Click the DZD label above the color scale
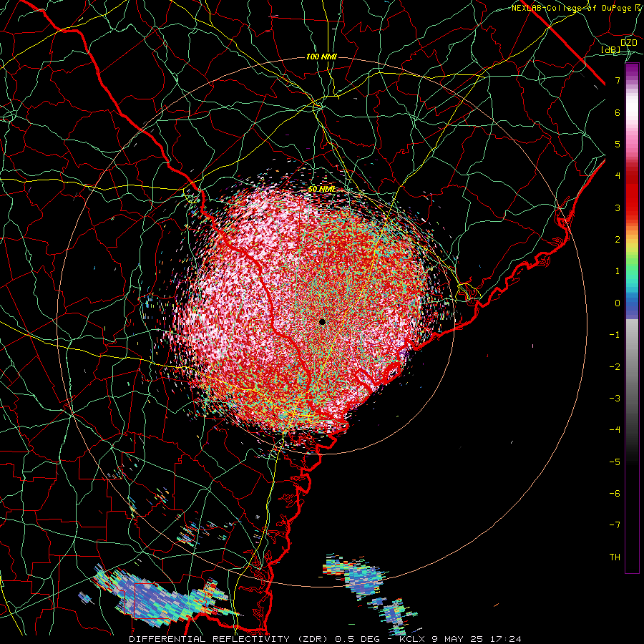Image resolution: width=644 pixels, height=644 pixels. tap(629, 43)
